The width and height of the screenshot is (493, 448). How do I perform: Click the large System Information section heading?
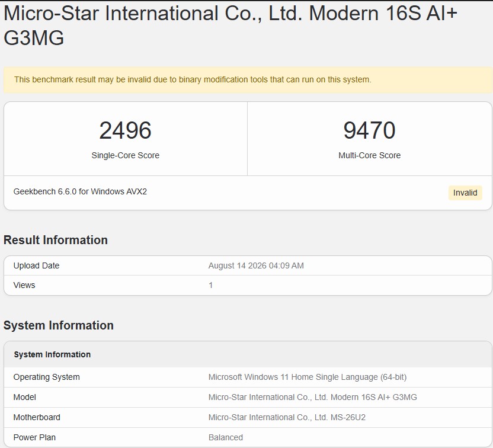click(x=59, y=325)
